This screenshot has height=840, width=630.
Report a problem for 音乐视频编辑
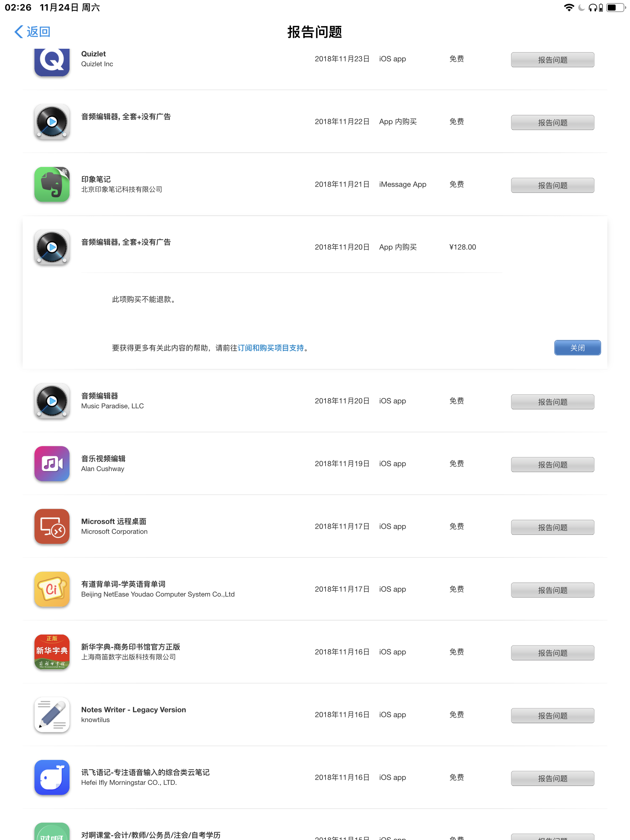tap(552, 465)
